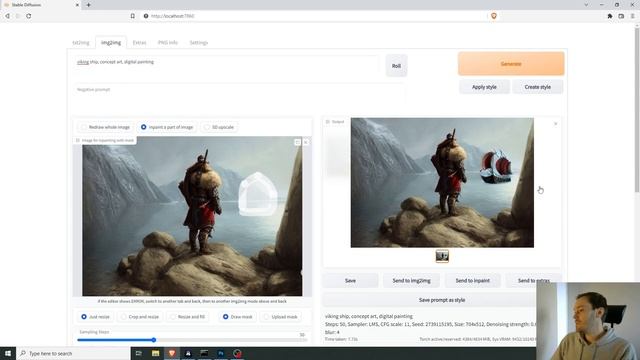This screenshot has height=360, width=640.
Task: Click the white mask on the inpaint canvas
Action: 258,195
